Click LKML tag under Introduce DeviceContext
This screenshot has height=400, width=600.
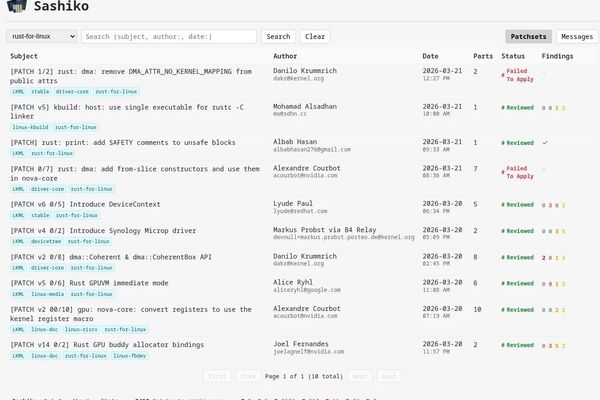tap(18, 215)
